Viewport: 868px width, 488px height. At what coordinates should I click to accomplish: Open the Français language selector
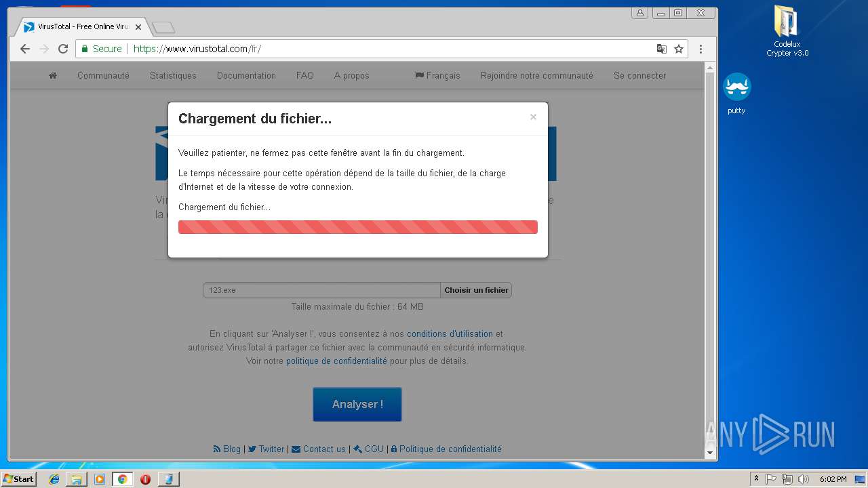(x=437, y=76)
